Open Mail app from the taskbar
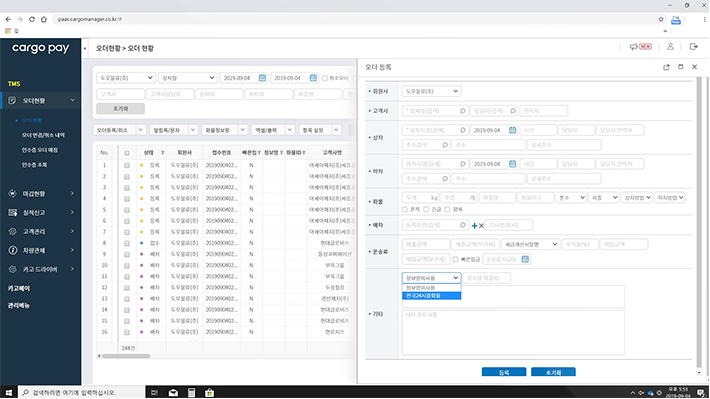The width and height of the screenshot is (710, 399). tap(173, 393)
